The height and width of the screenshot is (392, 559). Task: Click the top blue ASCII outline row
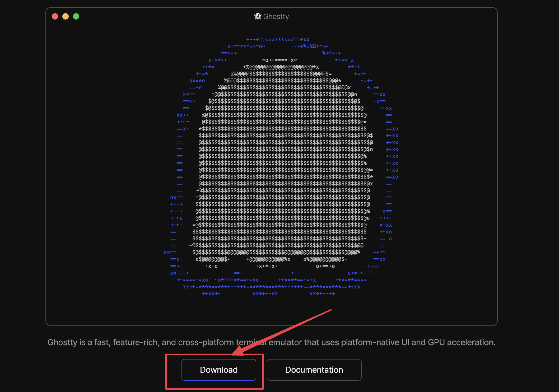coord(278,40)
